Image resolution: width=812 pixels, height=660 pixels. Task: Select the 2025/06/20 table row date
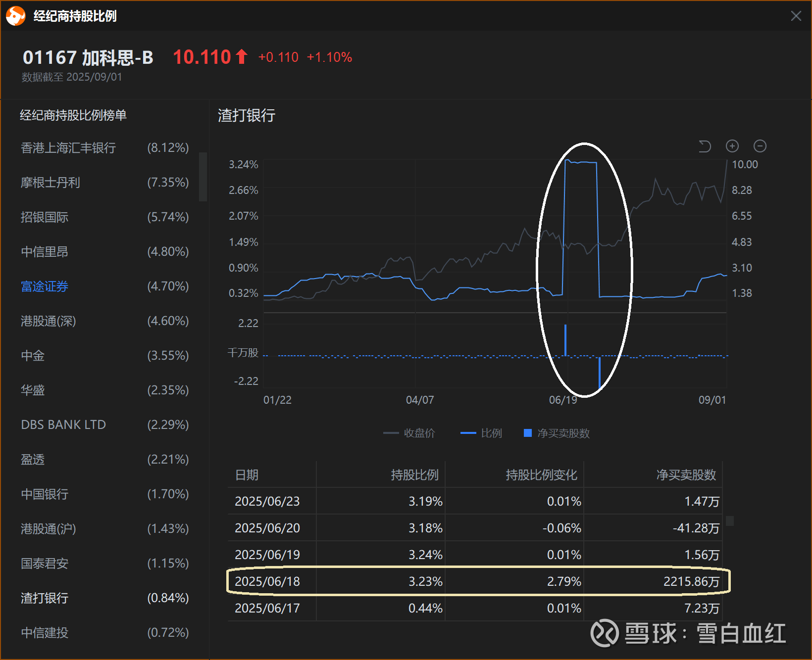click(267, 528)
